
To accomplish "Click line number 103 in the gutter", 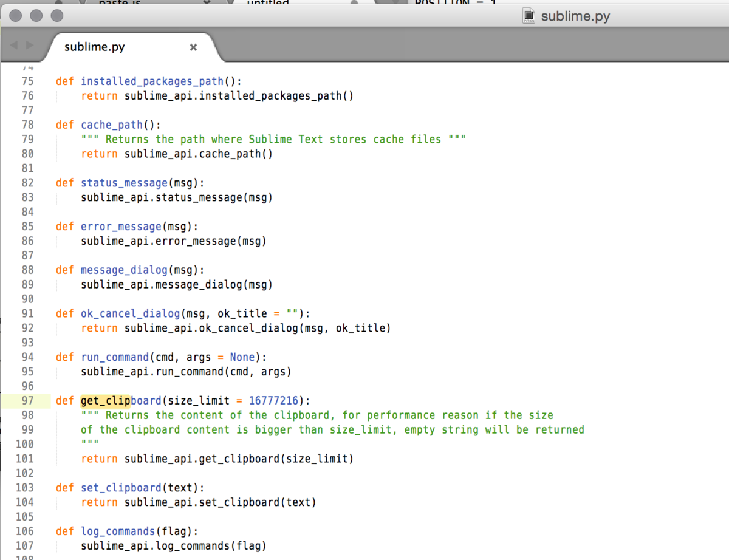I will click(24, 488).
